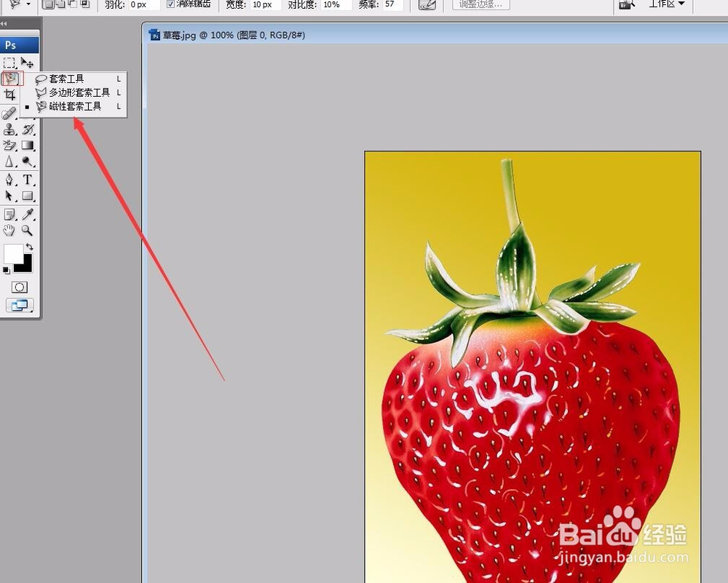Select the Crop tool

[9, 95]
